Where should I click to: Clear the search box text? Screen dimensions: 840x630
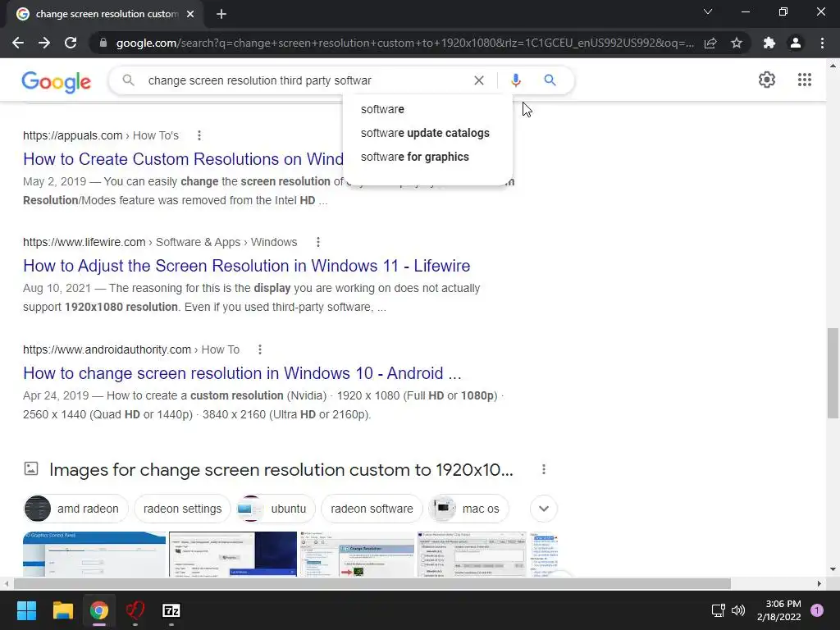tap(479, 80)
